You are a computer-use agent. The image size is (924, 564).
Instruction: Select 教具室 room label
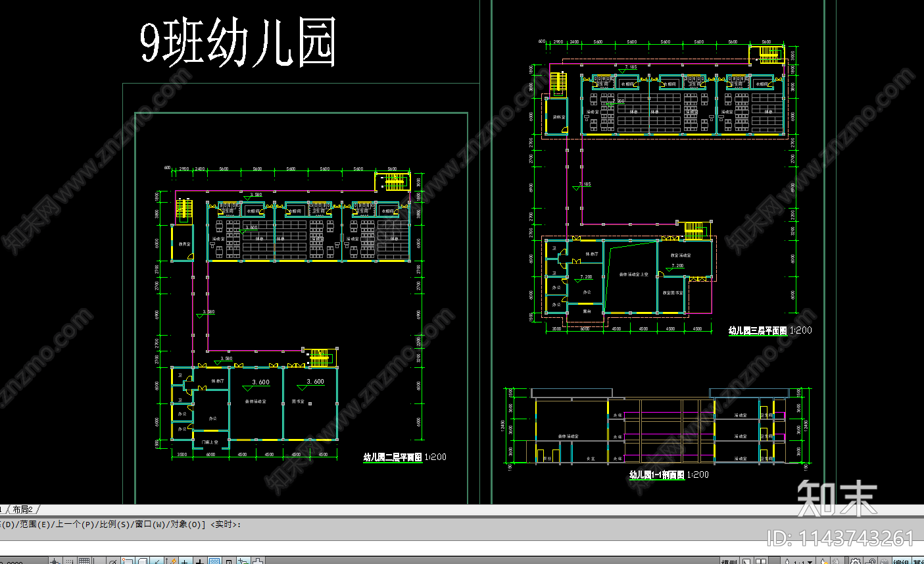coord(184,244)
